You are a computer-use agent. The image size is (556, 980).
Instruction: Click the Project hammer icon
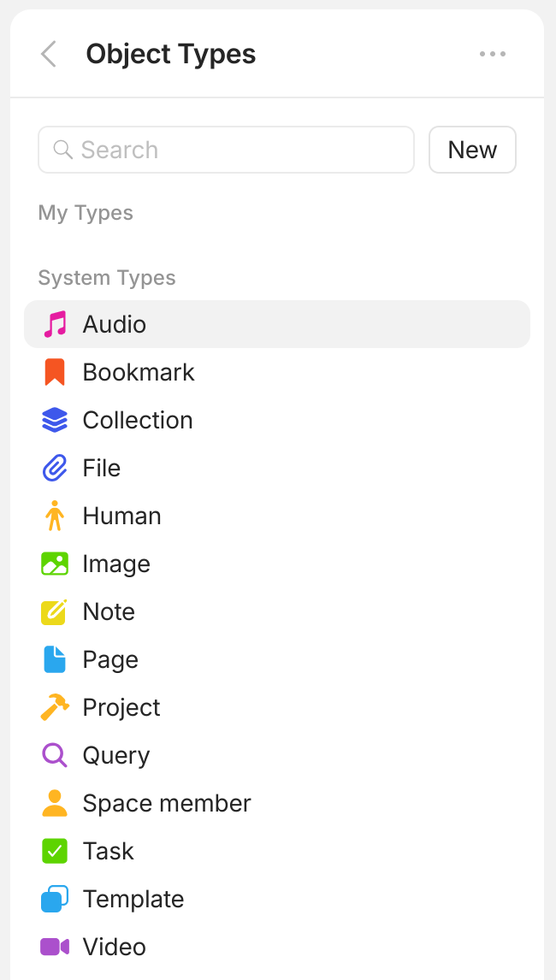55,708
